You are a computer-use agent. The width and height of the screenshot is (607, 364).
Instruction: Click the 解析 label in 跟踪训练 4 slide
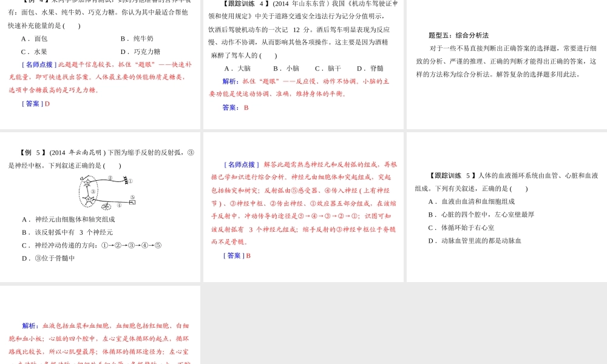click(231, 82)
